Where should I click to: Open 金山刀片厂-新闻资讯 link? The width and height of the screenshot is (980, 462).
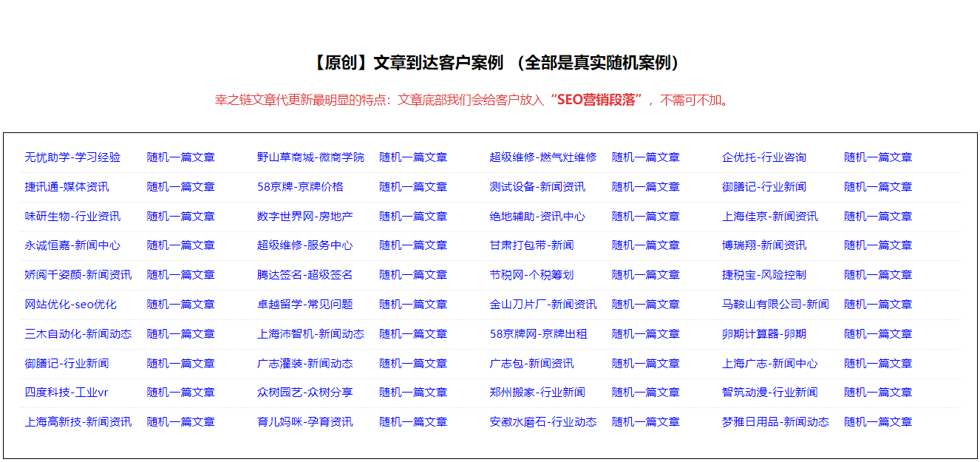point(543,305)
